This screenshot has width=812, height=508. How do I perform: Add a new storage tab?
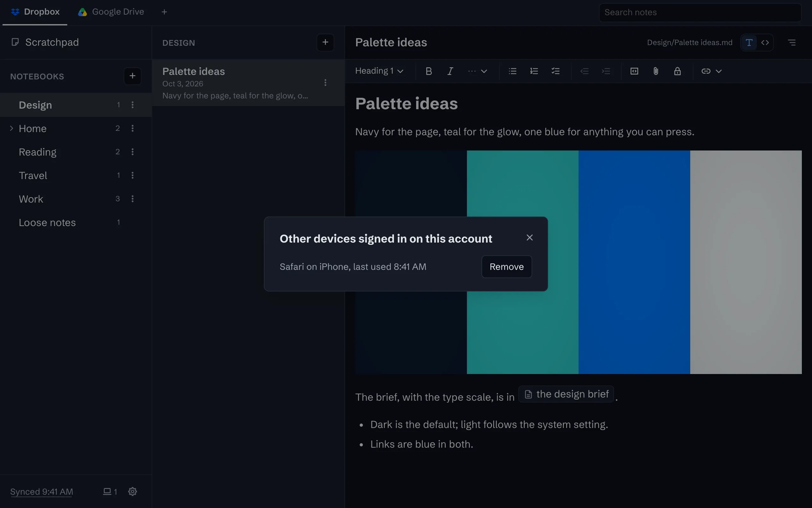point(164,12)
